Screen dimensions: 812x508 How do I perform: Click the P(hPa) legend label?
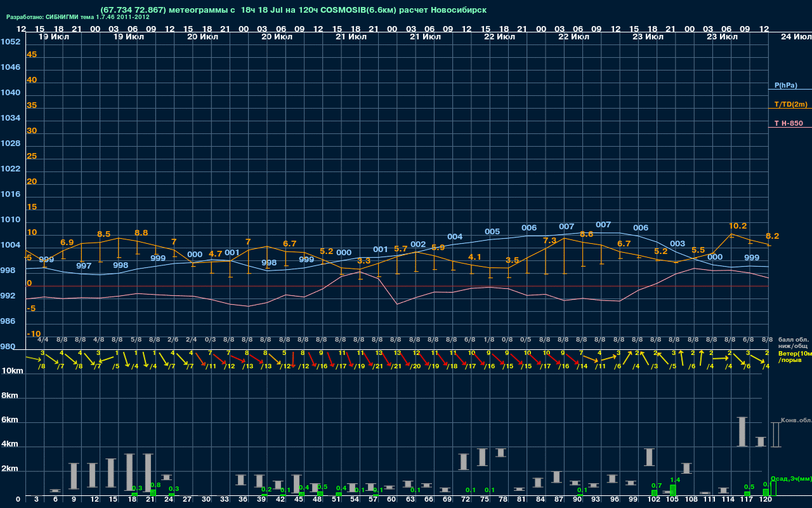point(785,85)
